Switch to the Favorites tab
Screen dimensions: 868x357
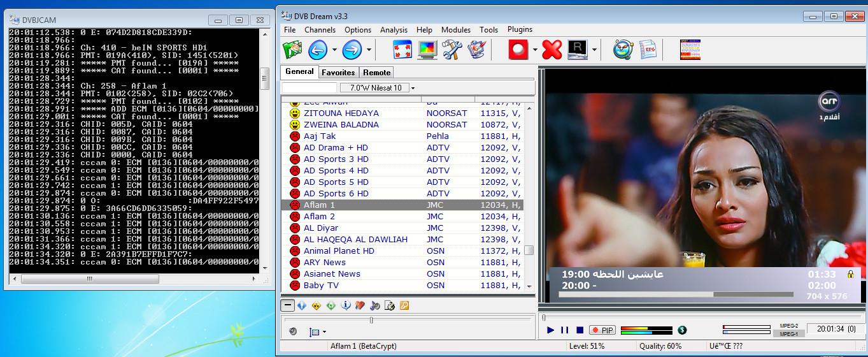coord(338,73)
